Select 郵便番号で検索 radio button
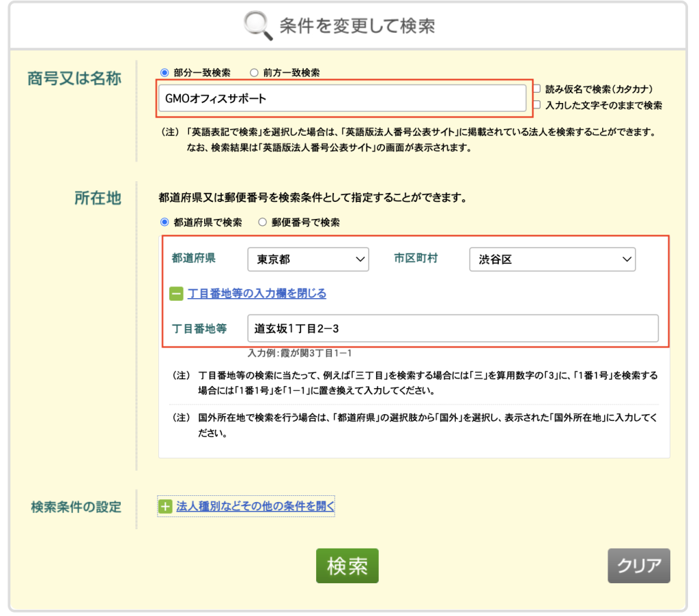 tap(262, 222)
